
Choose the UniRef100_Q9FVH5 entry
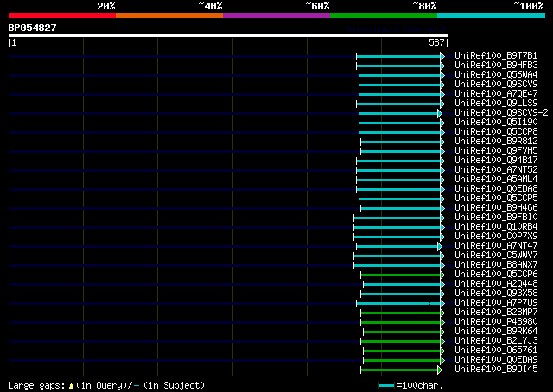pyautogui.click(x=496, y=151)
